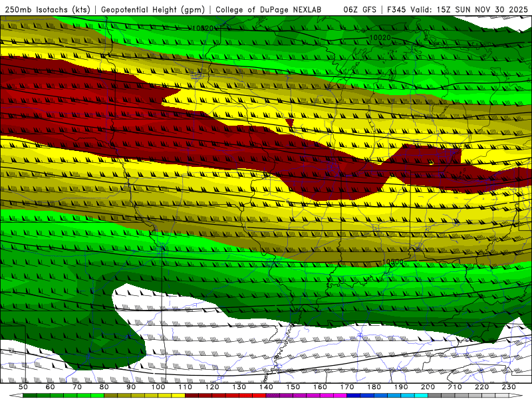Viewport: 532px width, 399px height.
Task: Click the 80 value on the color scale
Action: pos(104,387)
